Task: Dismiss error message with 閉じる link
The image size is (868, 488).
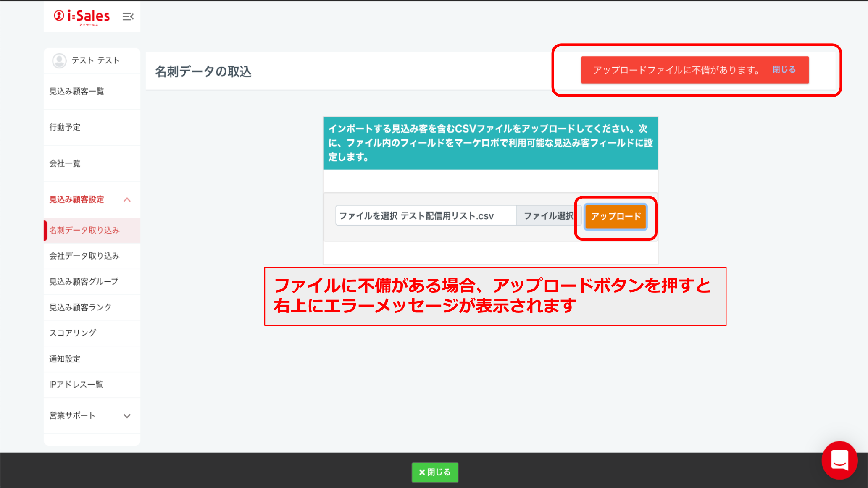Action: [x=784, y=70]
